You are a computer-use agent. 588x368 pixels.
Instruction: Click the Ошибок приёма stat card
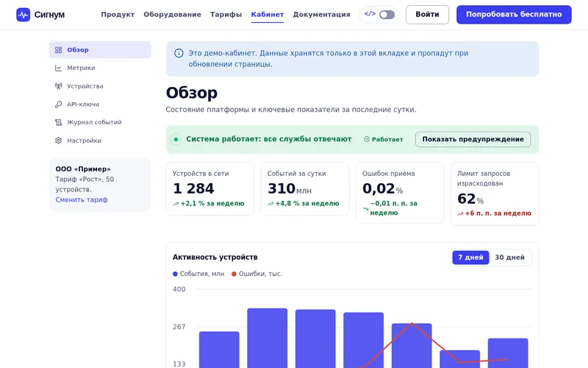[400, 193]
